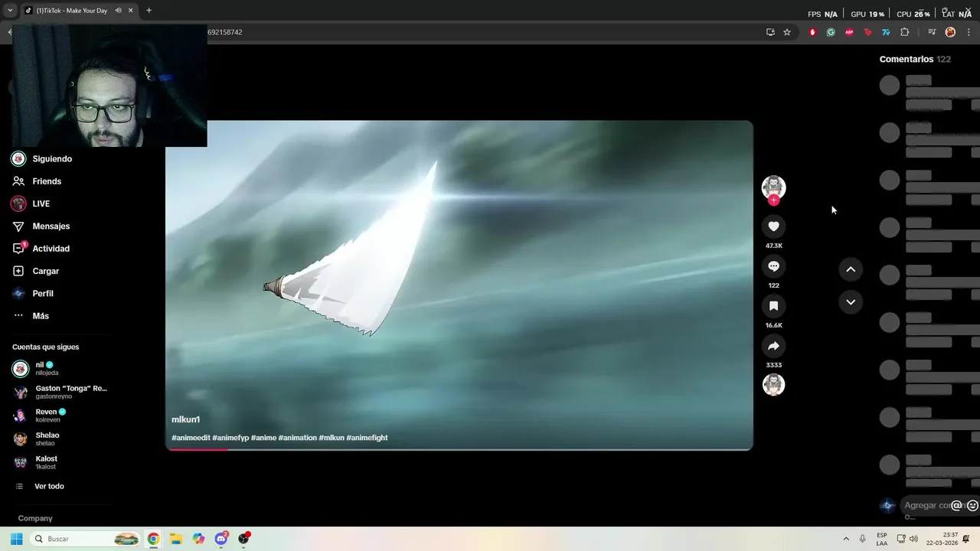Viewport: 980px width, 551px height.
Task: Open the media controls music icon
Action: (x=932, y=32)
